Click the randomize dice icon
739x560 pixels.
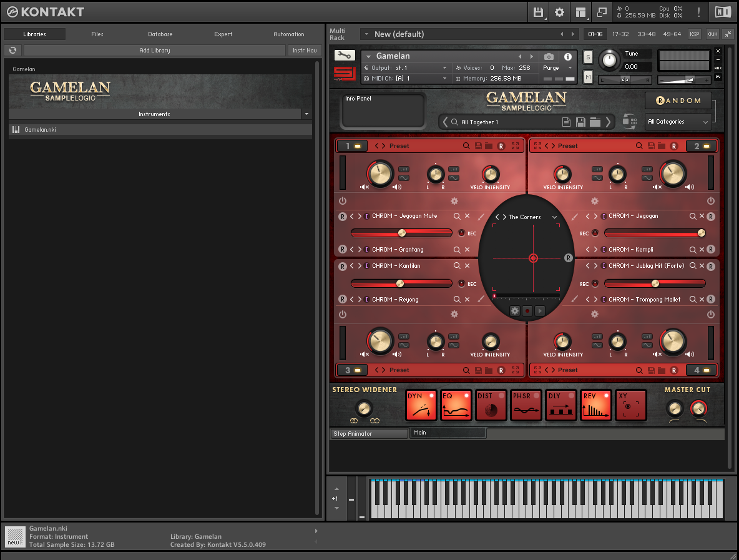630,122
